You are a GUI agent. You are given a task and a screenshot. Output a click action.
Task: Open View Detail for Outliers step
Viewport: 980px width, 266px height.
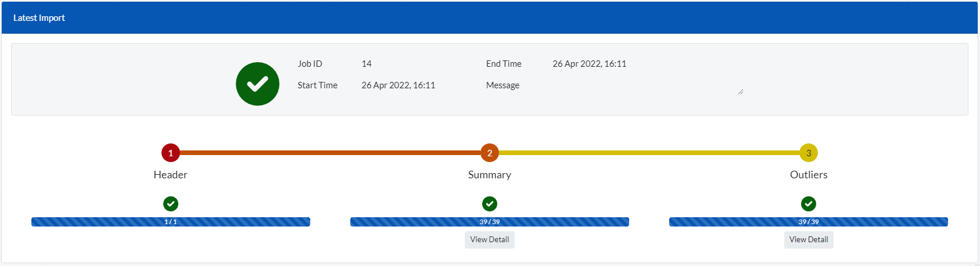(x=809, y=240)
